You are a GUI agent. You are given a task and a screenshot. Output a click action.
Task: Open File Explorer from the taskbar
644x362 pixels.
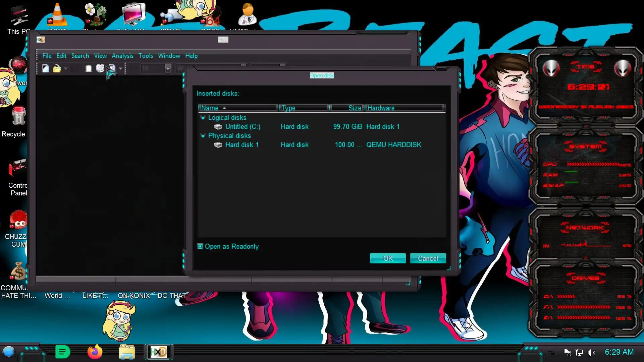point(127,352)
